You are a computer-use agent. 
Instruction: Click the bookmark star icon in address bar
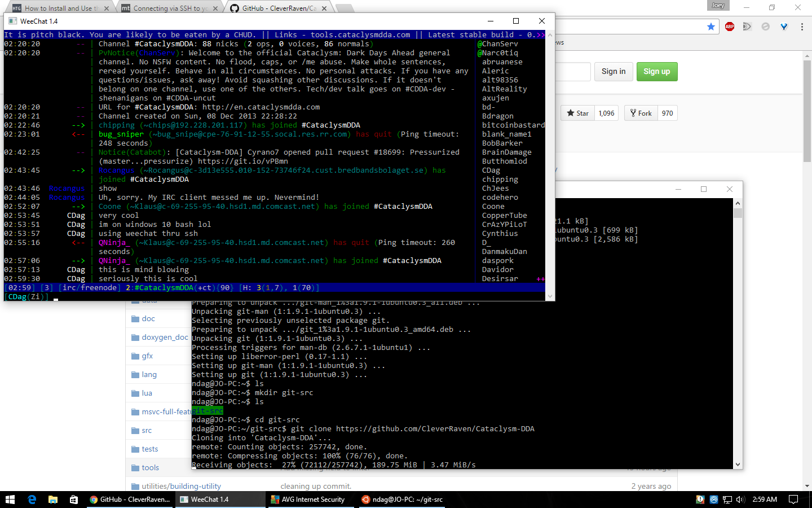pos(711,27)
